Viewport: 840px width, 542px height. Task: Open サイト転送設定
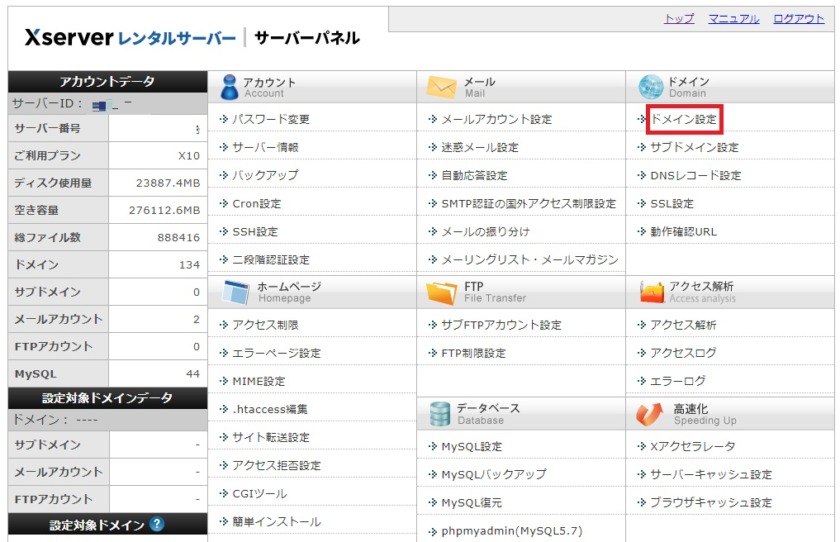coord(271,437)
